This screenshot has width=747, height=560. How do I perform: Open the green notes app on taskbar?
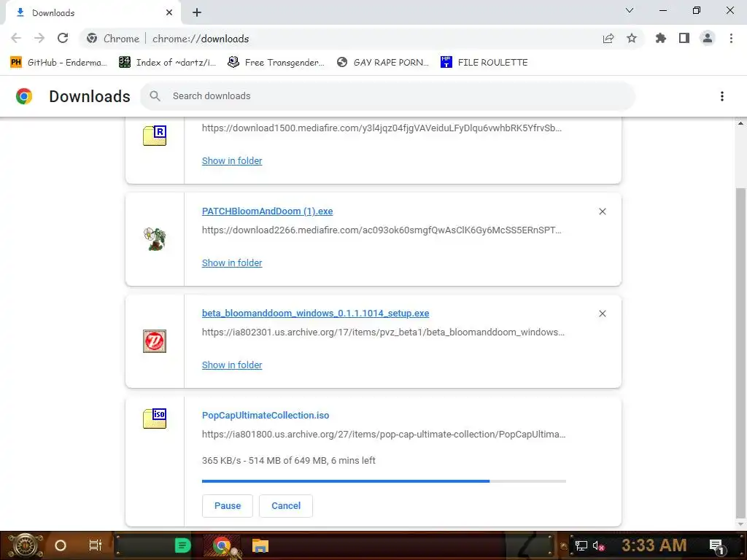pyautogui.click(x=182, y=545)
